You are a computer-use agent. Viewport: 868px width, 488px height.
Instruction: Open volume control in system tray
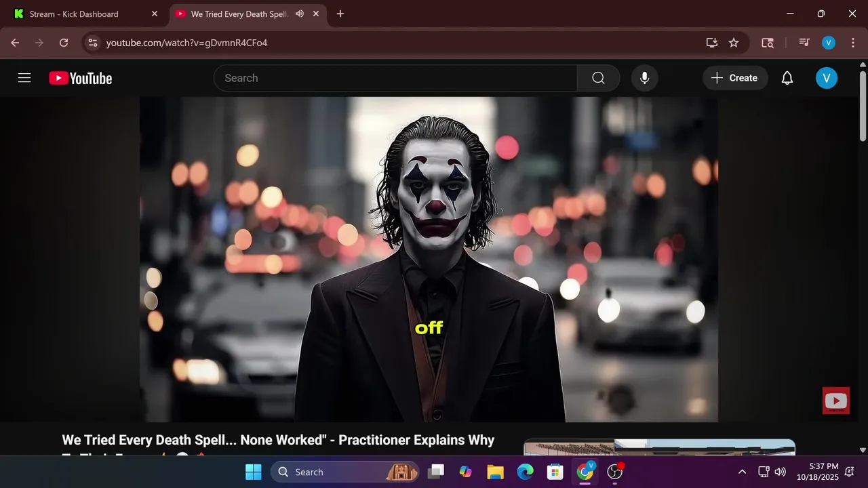click(781, 472)
